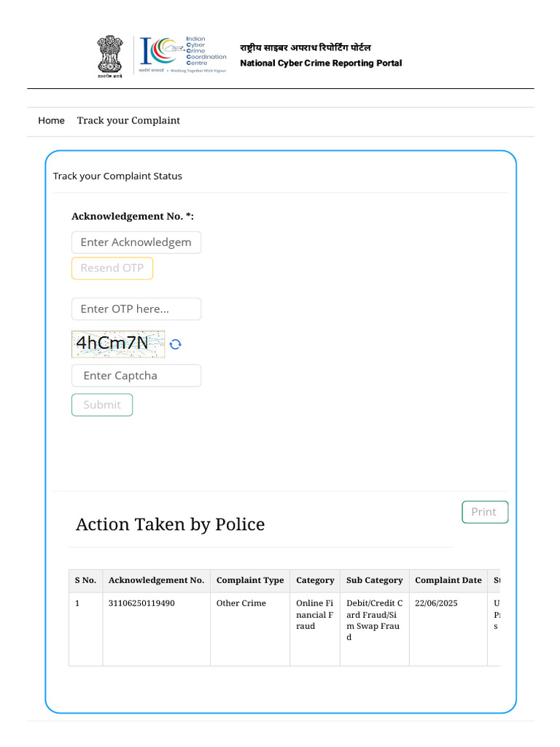Click the Category column header
Screen dimensions: 560x747
click(x=315, y=580)
